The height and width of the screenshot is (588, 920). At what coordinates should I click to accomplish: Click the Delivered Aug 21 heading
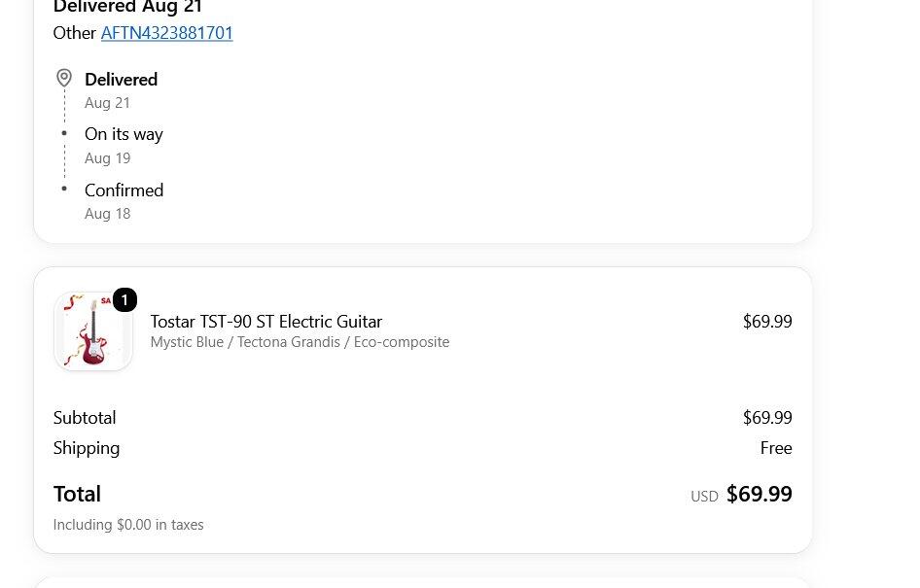pos(127,7)
